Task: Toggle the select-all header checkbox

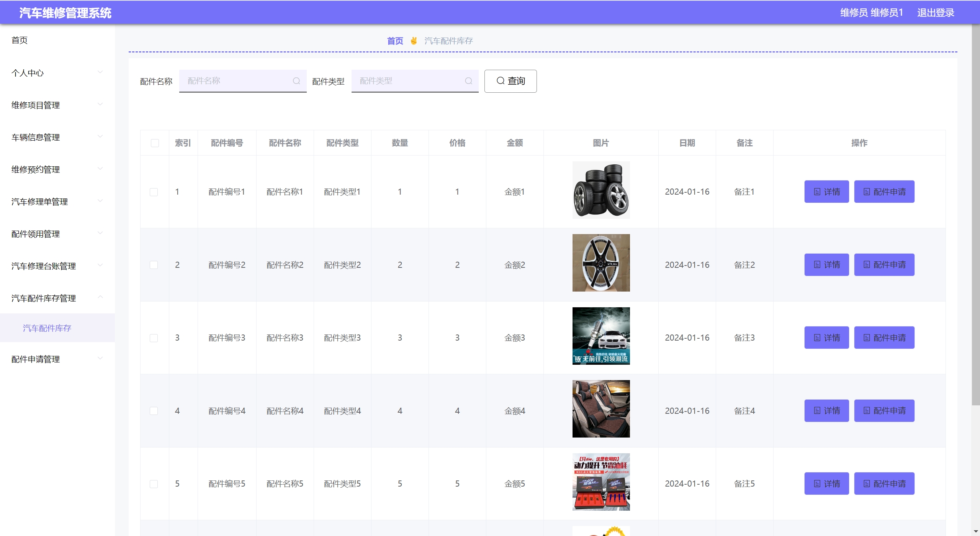Action: tap(155, 143)
